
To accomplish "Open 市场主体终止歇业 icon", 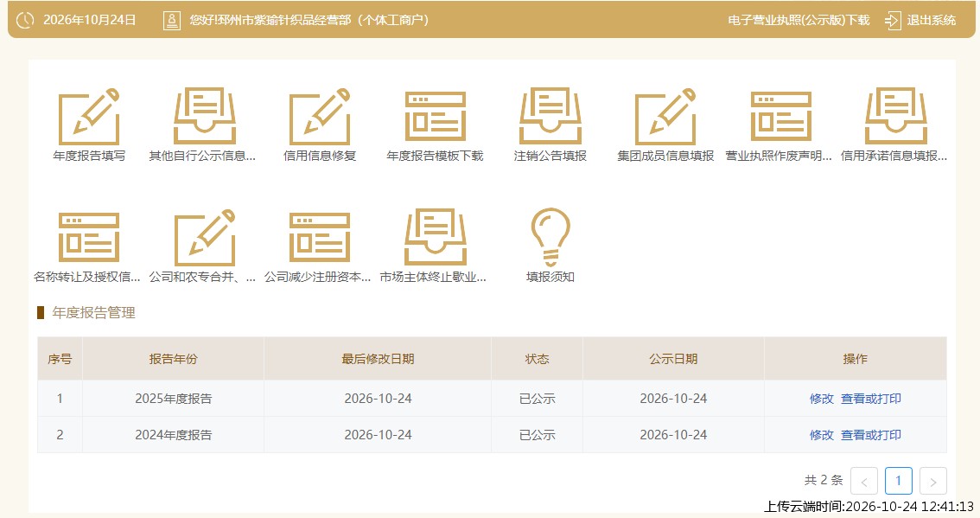I will tap(435, 237).
